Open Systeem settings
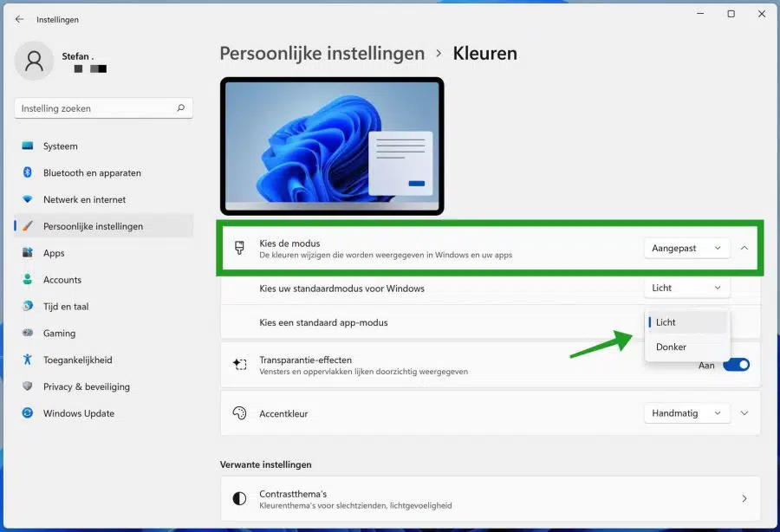780x532 pixels. tap(103, 146)
